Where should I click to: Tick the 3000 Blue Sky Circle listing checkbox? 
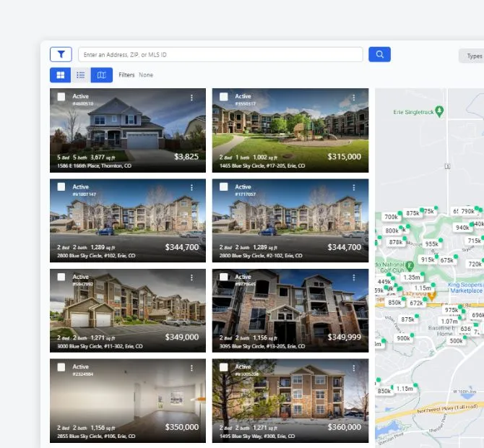61,277
